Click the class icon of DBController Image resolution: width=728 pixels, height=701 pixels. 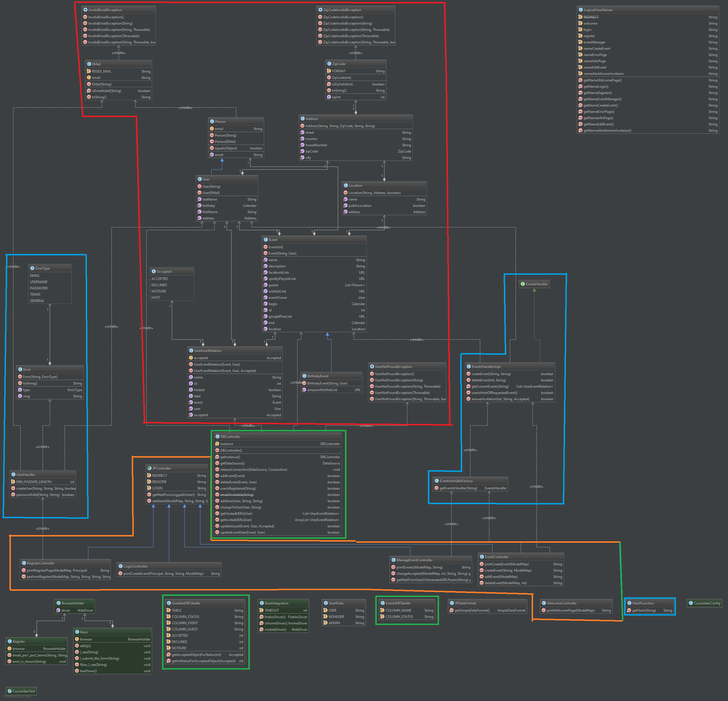click(217, 437)
